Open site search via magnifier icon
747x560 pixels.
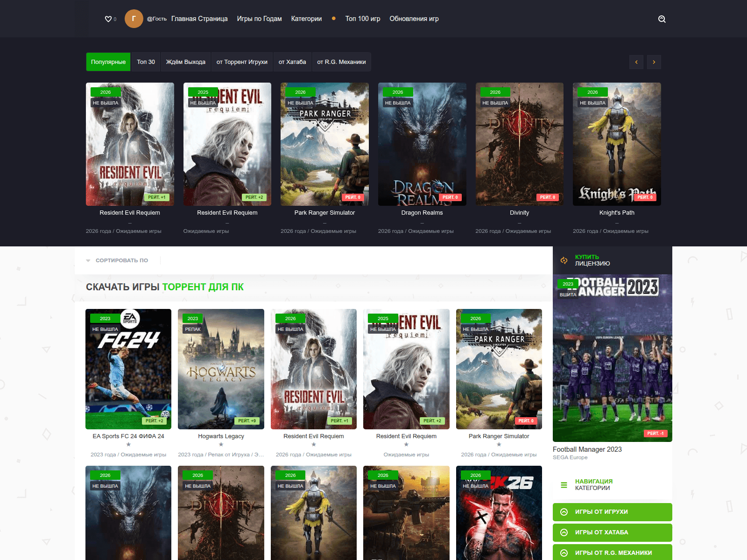point(662,19)
